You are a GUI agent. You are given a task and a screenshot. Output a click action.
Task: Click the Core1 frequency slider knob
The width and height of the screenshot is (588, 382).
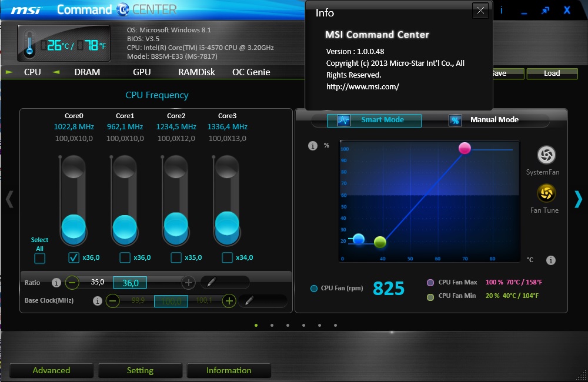pyautogui.click(x=125, y=227)
